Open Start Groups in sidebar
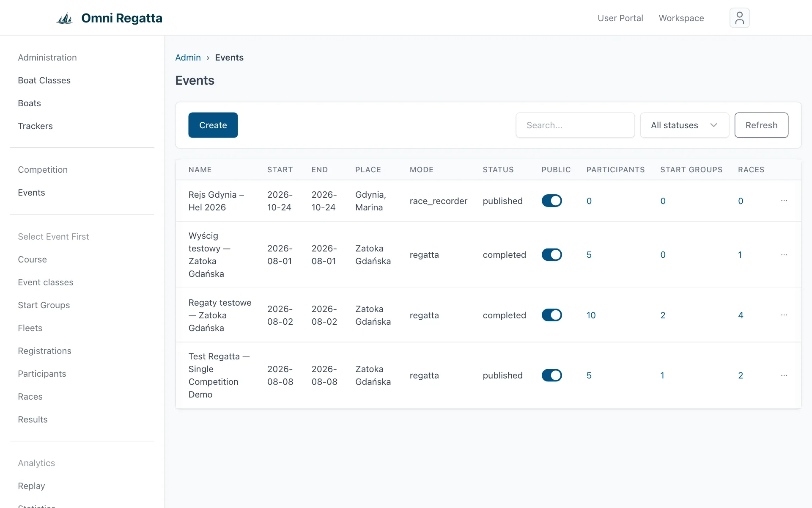This screenshot has width=812, height=508. click(x=44, y=305)
